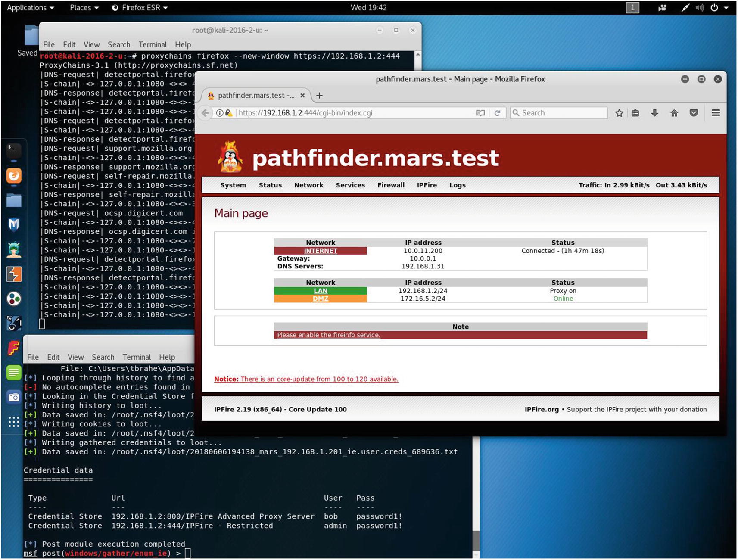The height and width of the screenshot is (560, 738).
Task: Launch Firefox from the dock
Action: pos(14,176)
